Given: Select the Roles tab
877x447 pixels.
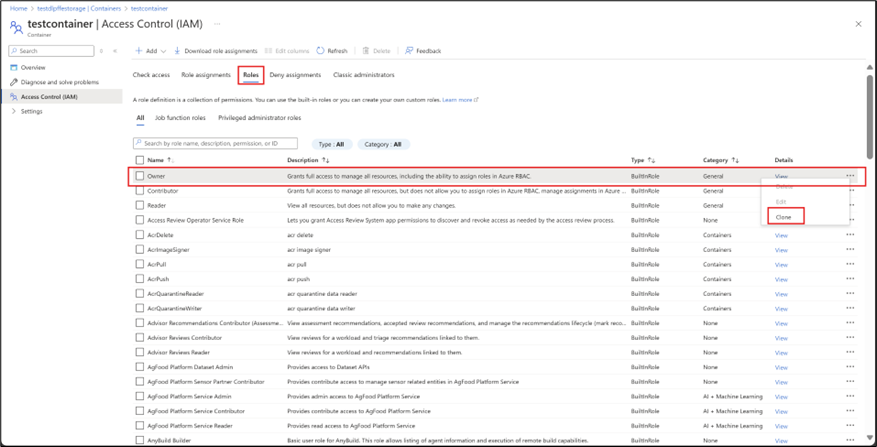Looking at the screenshot, I should (251, 75).
